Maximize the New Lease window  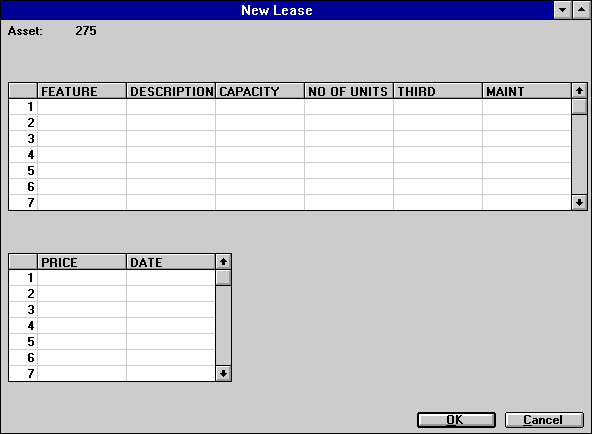(581, 10)
